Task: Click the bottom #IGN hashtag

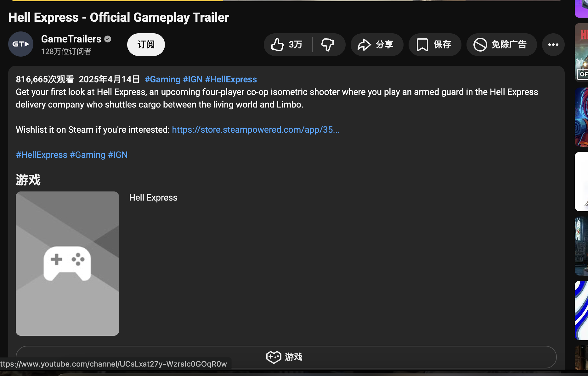Action: [x=118, y=155]
